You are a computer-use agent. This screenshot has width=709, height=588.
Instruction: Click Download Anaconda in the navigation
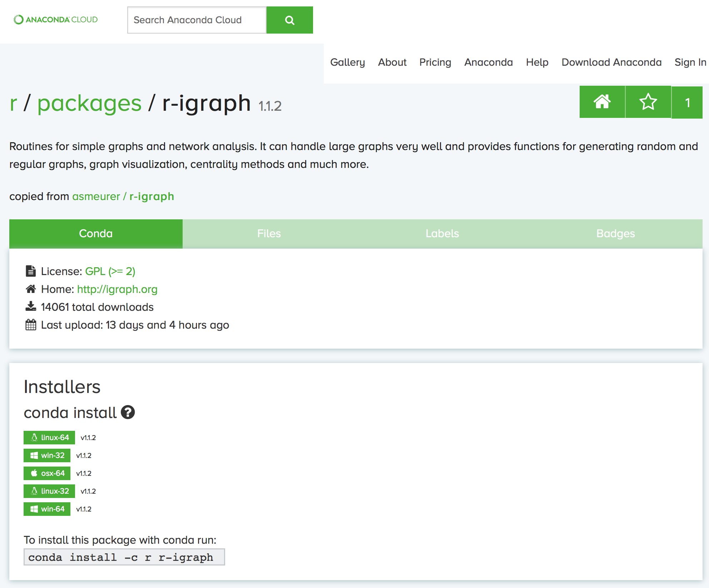click(611, 62)
